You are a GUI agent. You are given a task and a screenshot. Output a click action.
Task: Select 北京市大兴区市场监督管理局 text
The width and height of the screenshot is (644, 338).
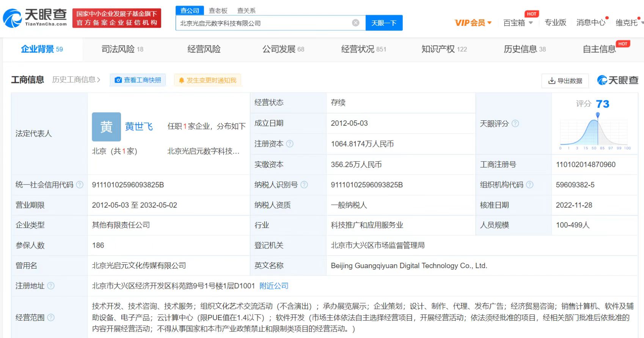click(377, 245)
